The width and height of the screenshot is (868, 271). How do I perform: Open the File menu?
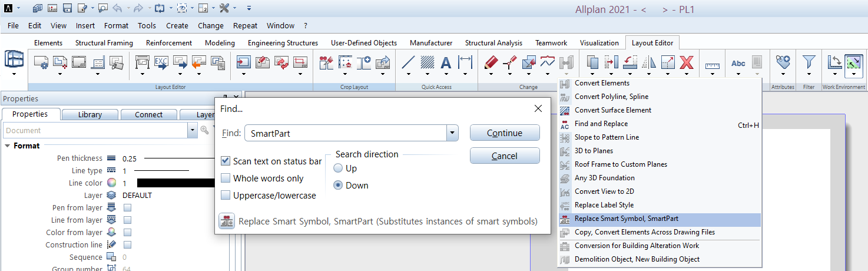(13, 25)
